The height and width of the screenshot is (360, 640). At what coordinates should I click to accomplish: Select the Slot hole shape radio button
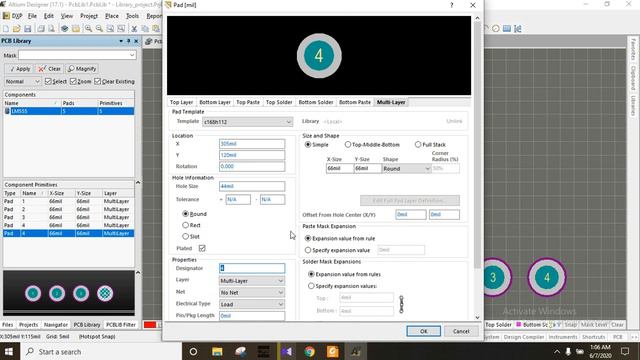[186, 236]
